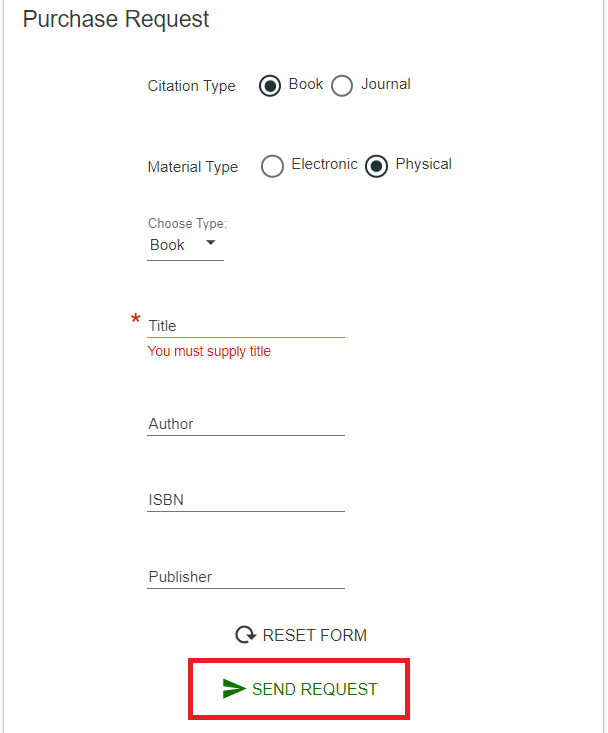Choose Electronic as the material type
Viewport: 608px width, 733px height.
(272, 166)
